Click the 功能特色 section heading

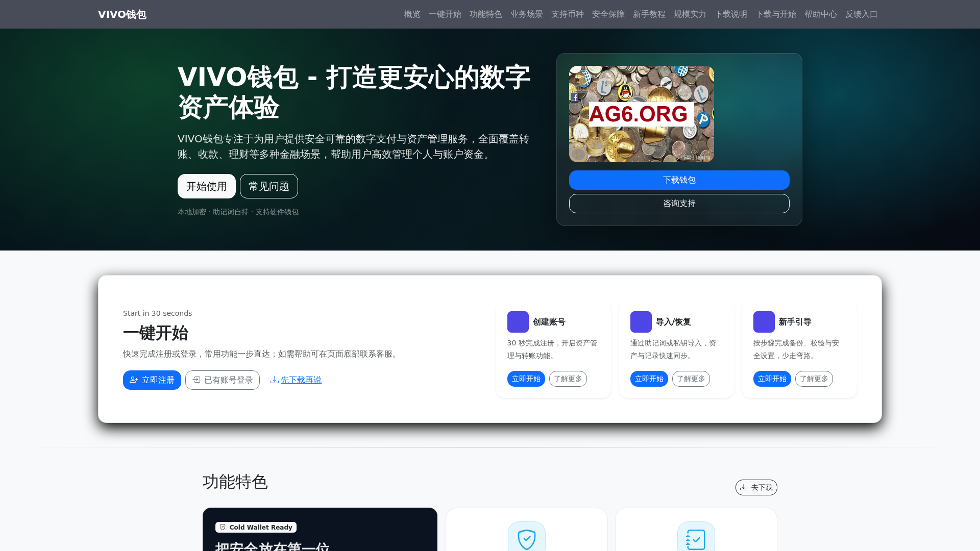pos(235,482)
